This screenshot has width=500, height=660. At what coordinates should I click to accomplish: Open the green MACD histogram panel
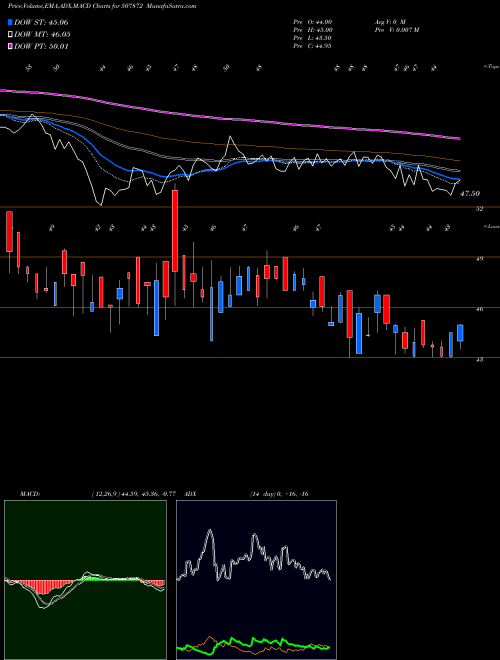coord(85,580)
